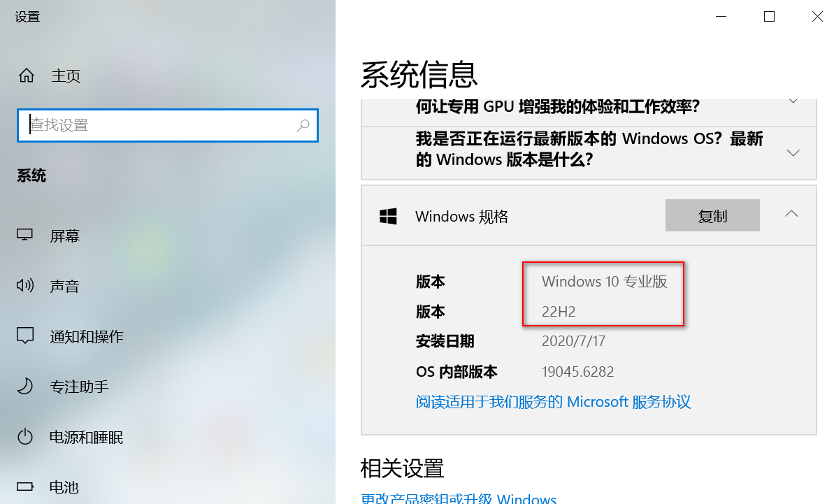Maximize the Settings window
The width and height of the screenshot is (834, 504).
pos(769,17)
